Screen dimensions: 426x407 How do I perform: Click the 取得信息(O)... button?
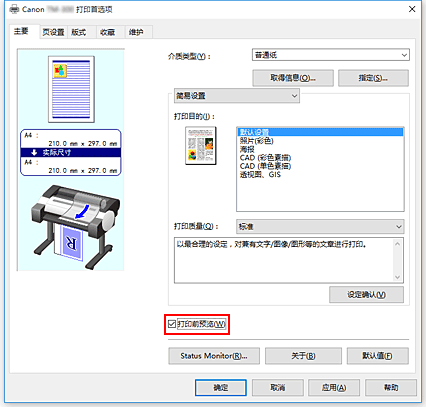[x=293, y=78]
